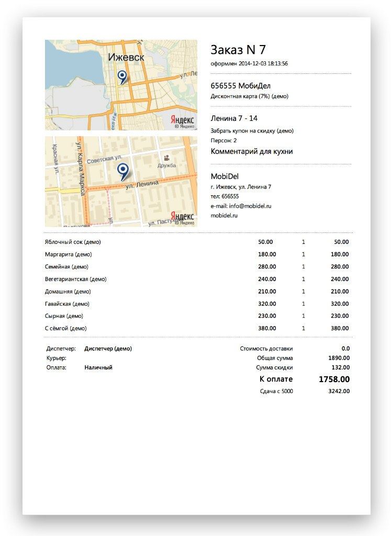Click the Яндекс logo on lower map
Image resolution: width=392 pixels, height=536 pixels.
(182, 216)
